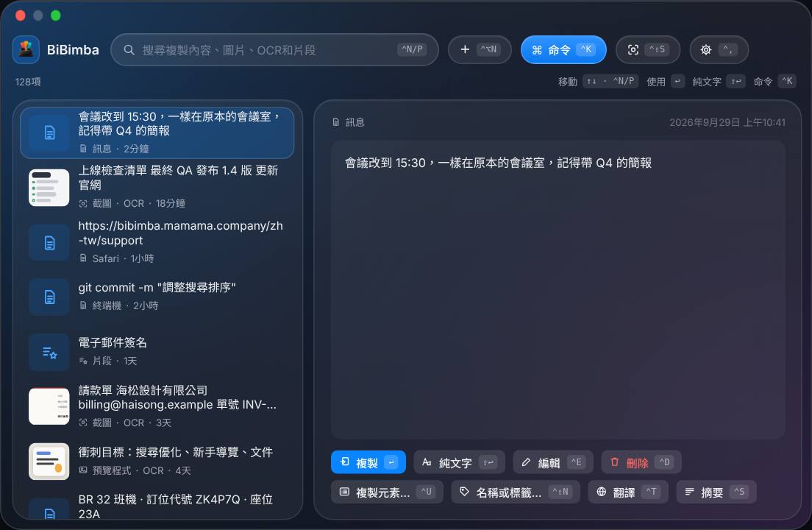Click the 片段 · 1天 metadata
Viewport: 812px width, 530px height.
click(107, 361)
